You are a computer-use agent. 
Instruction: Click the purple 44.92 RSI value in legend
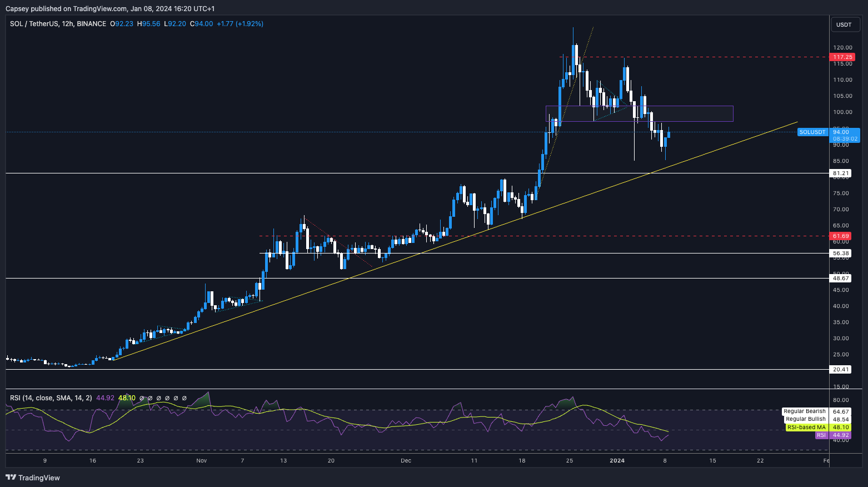point(105,398)
